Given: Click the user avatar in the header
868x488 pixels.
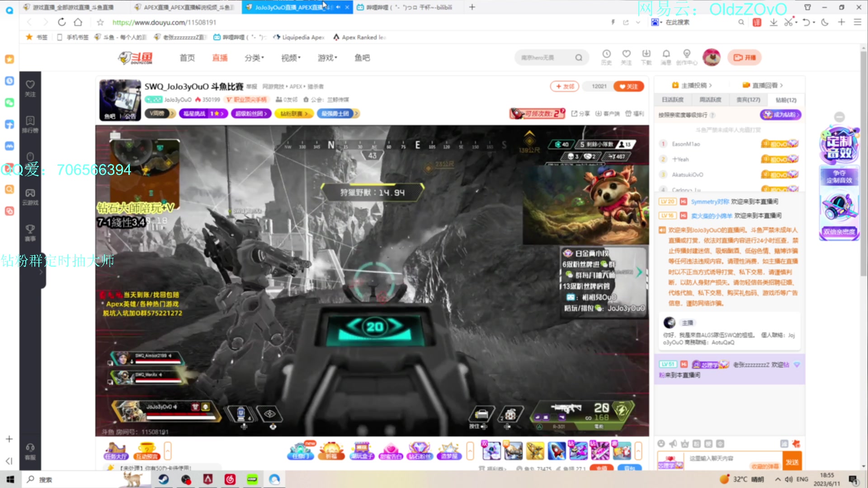Looking at the screenshot, I should [x=712, y=57].
